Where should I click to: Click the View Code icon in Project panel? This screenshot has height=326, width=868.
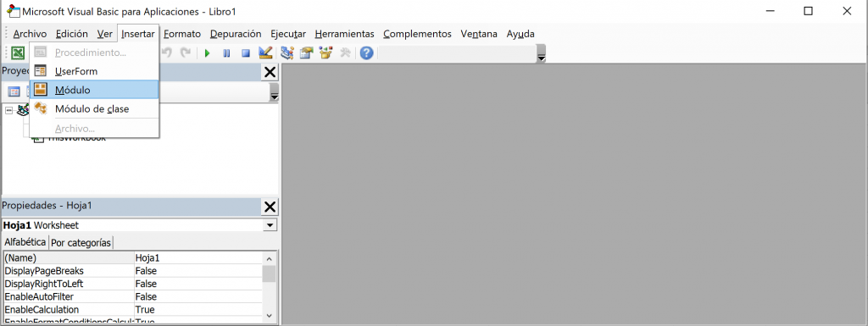click(14, 91)
